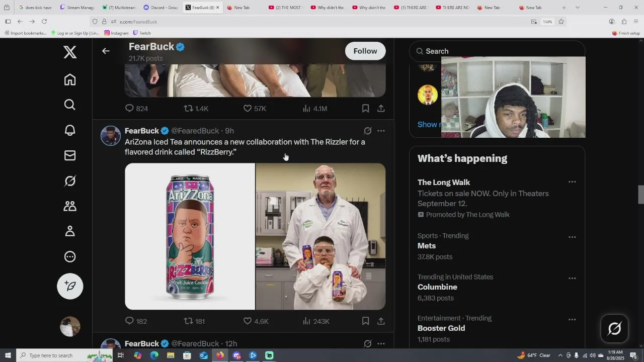Open more options for Mets trend
The image size is (644, 362).
(x=572, y=237)
